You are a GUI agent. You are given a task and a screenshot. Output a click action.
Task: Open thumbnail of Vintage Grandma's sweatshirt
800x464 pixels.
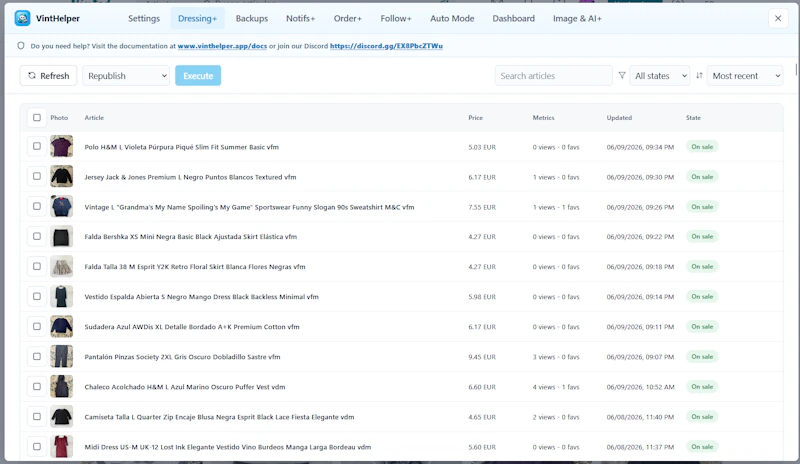click(x=61, y=207)
